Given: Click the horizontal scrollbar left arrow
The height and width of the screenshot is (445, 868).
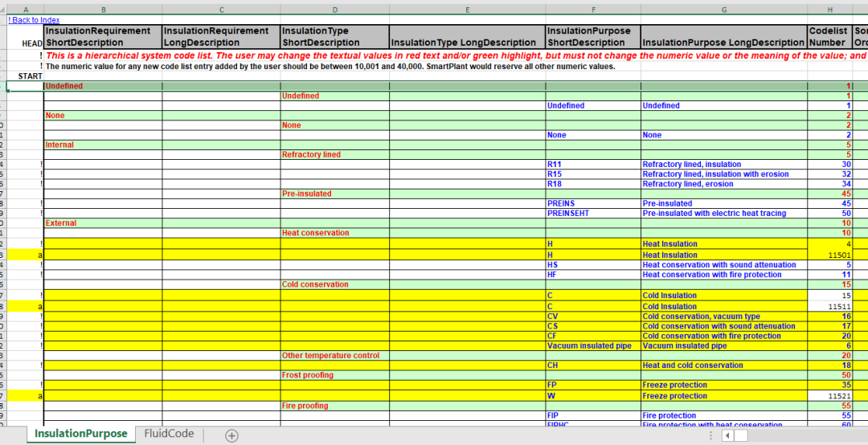Looking at the screenshot, I should (x=728, y=435).
